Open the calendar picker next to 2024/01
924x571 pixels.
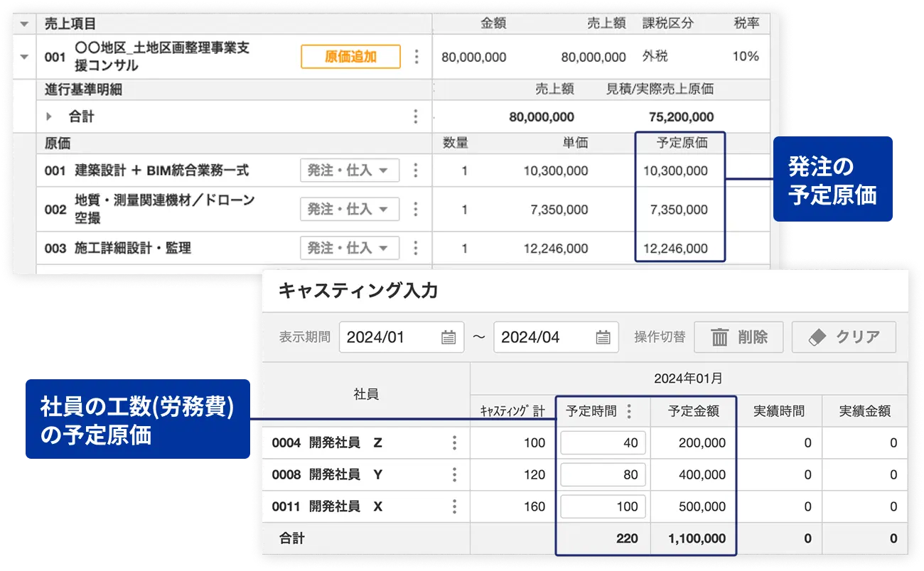point(448,337)
